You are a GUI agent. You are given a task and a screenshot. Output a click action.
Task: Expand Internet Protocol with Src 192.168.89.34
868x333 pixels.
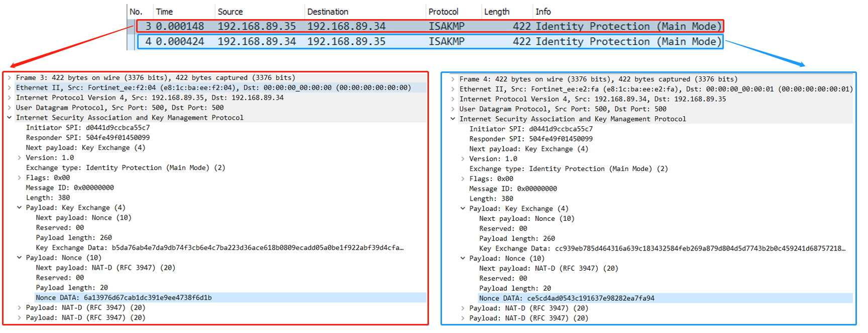tap(453, 99)
